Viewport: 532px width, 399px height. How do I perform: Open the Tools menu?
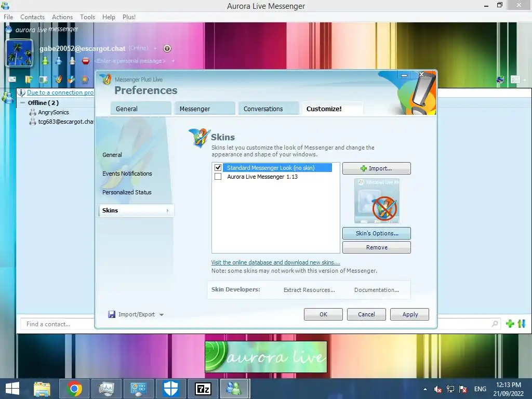point(87,17)
